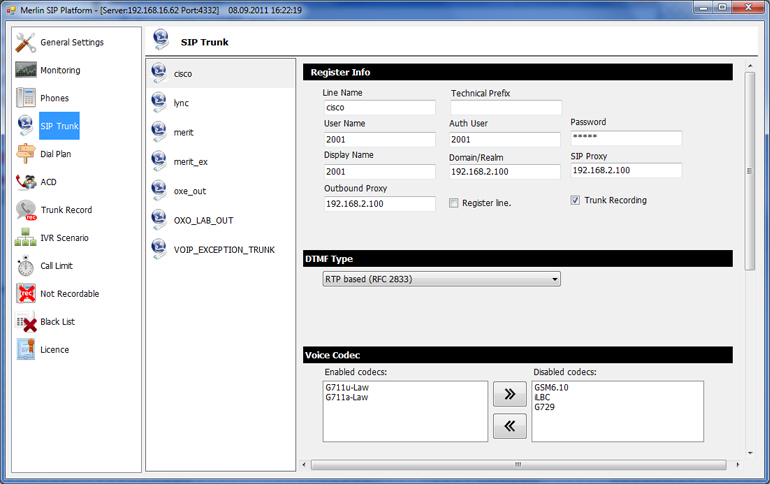Image resolution: width=770 pixels, height=484 pixels.
Task: Open the Trunk Record section
Action: [66, 210]
